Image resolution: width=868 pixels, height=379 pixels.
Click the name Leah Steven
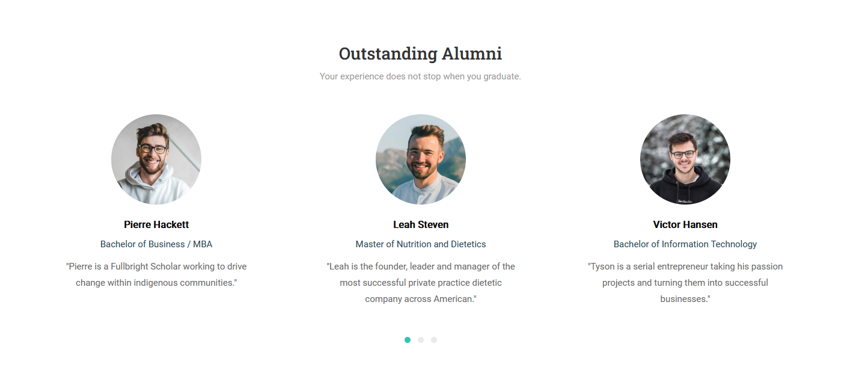click(420, 224)
